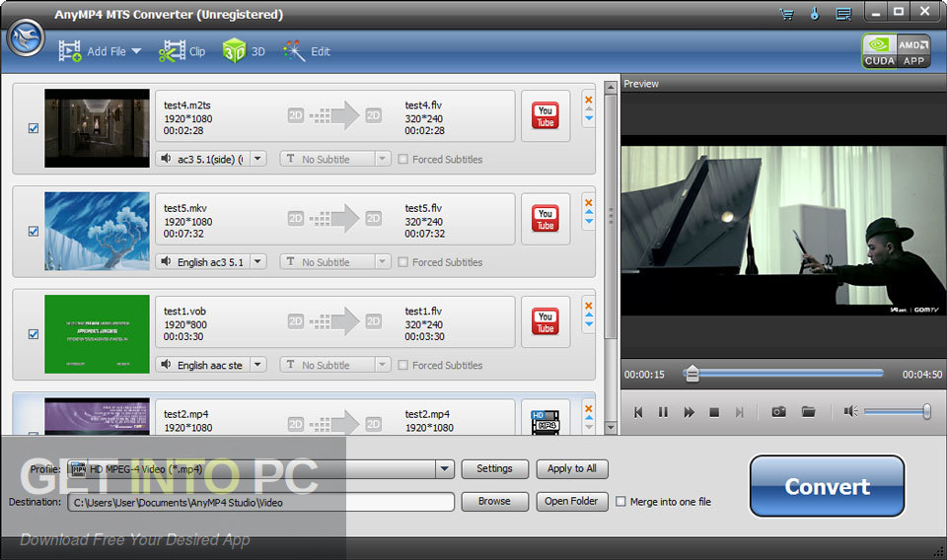Select the test4.m2ts video thumbnail
Screen dimensions: 947x560
pos(97,128)
